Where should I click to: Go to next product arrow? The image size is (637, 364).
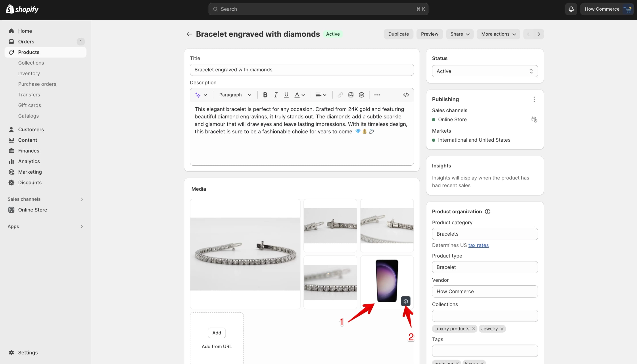pos(539,34)
